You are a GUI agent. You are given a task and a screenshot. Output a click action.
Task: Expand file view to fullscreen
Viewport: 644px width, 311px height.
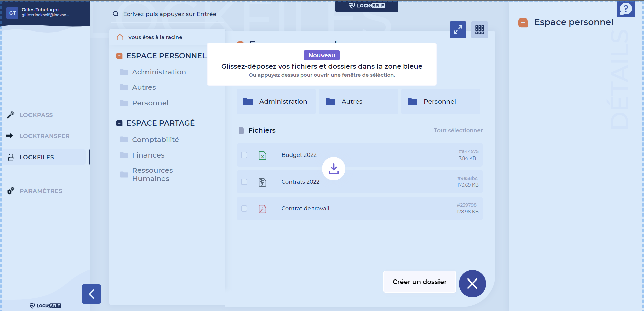point(458,30)
